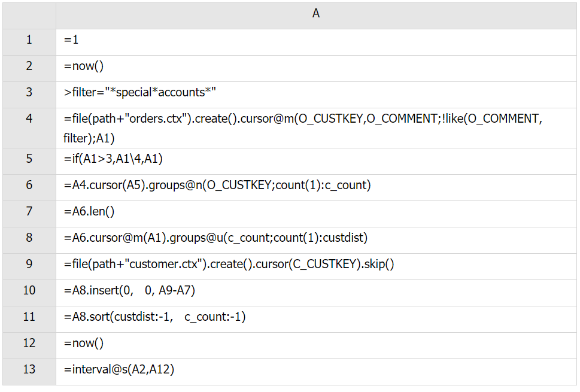The width and height of the screenshot is (580, 392).
Task: Click row header 1
Action: point(29,40)
